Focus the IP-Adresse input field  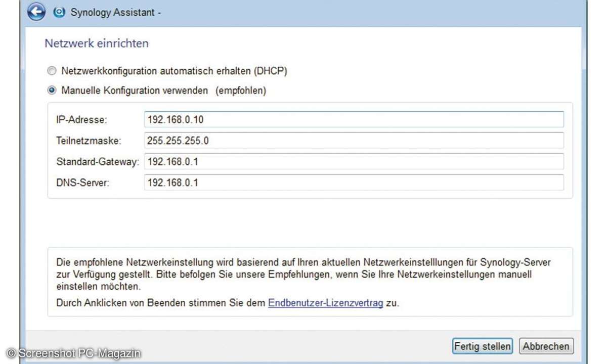coord(354,120)
